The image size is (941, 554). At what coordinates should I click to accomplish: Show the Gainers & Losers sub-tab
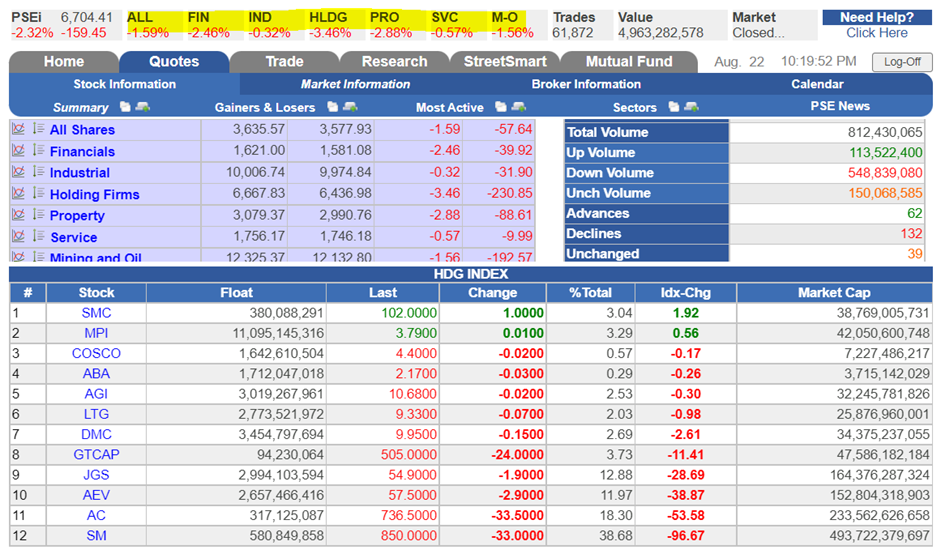(x=265, y=107)
